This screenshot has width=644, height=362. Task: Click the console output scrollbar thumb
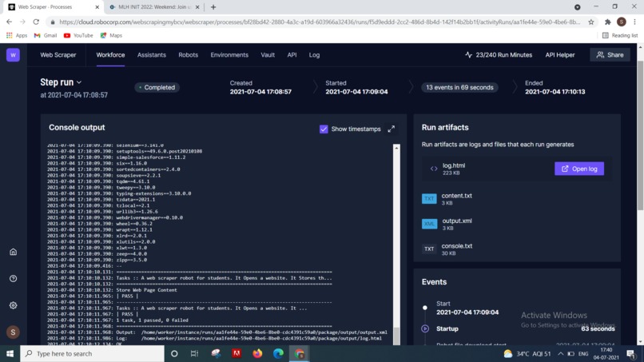click(396, 336)
